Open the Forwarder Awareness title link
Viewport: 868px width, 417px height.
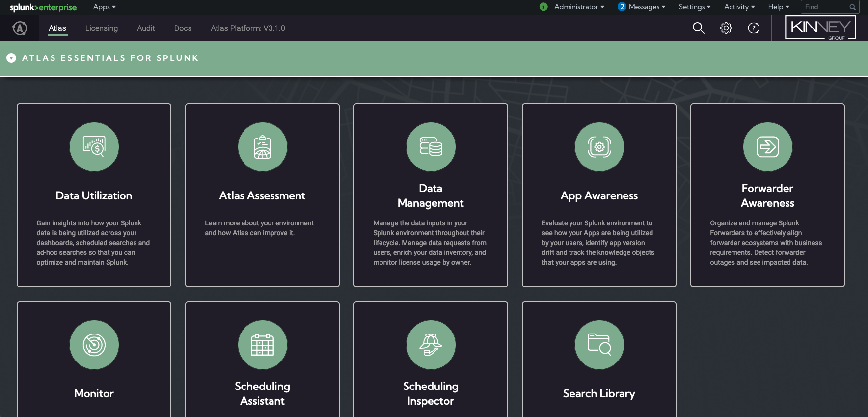coord(767,195)
